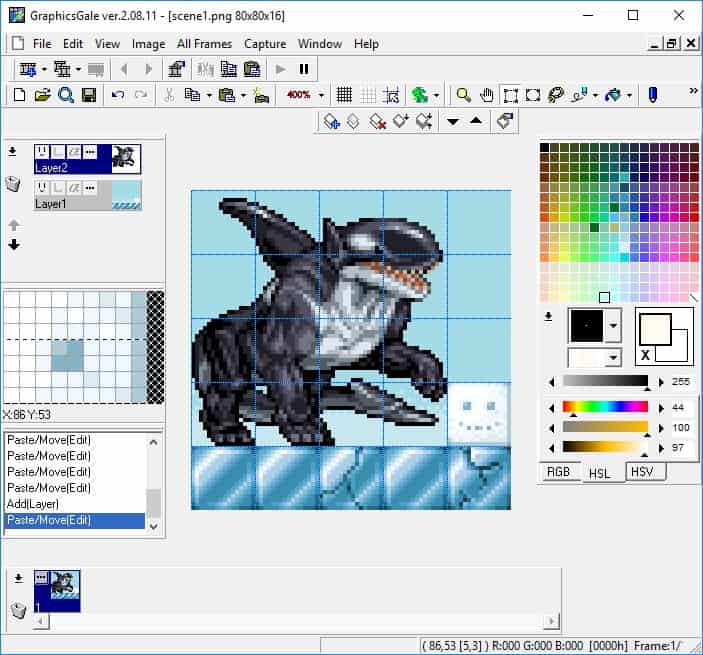Select frame 1 thumbnail in the frame strip

click(57, 590)
